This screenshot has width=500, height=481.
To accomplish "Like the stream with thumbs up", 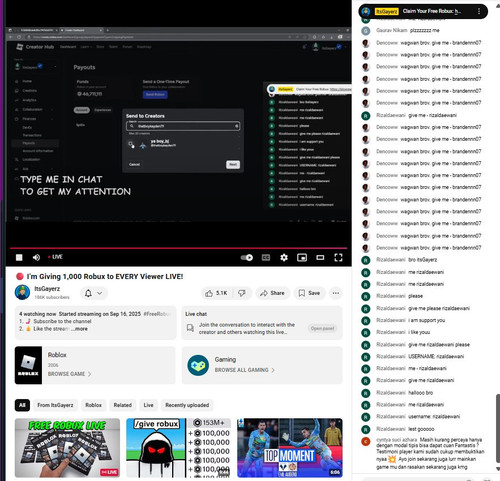I will (x=209, y=293).
